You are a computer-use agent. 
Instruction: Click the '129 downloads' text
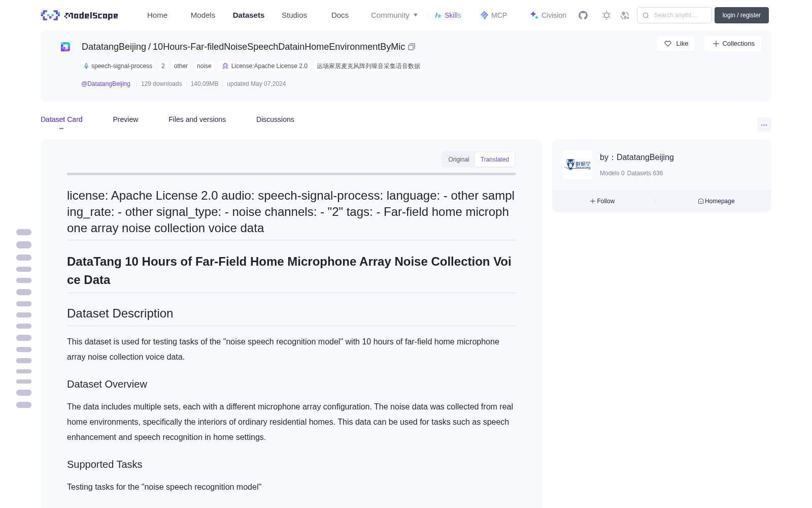click(161, 84)
